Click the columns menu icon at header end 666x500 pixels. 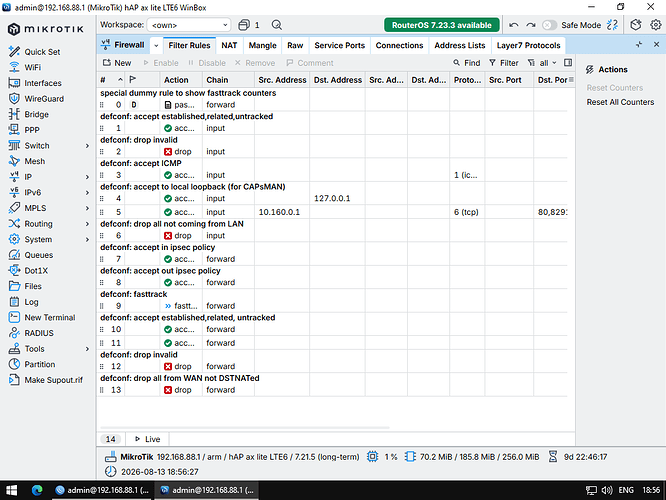coord(571,79)
